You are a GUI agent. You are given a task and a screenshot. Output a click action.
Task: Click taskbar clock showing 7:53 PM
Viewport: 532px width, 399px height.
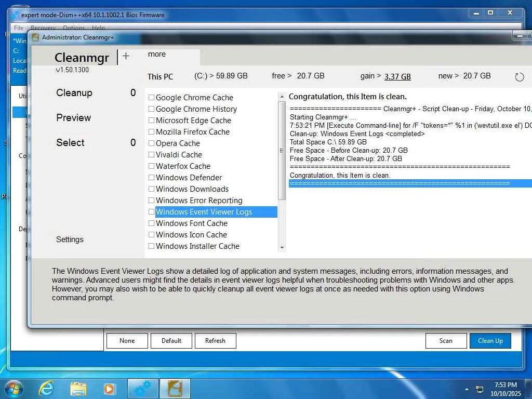coord(506,389)
